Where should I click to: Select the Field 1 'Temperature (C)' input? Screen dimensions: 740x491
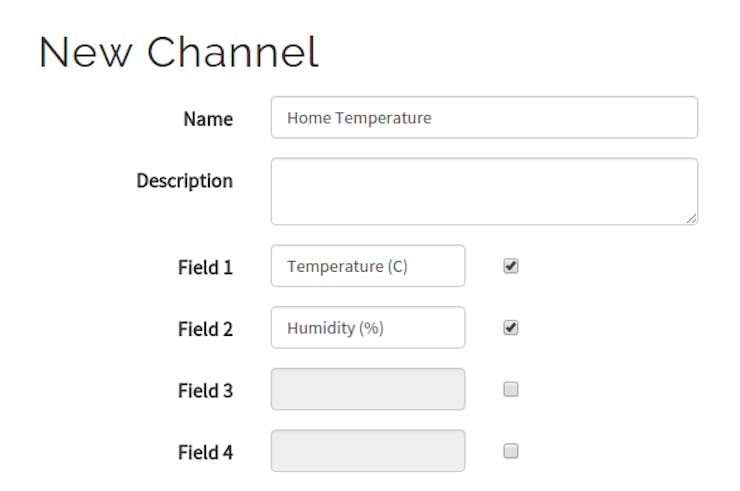pos(368,266)
